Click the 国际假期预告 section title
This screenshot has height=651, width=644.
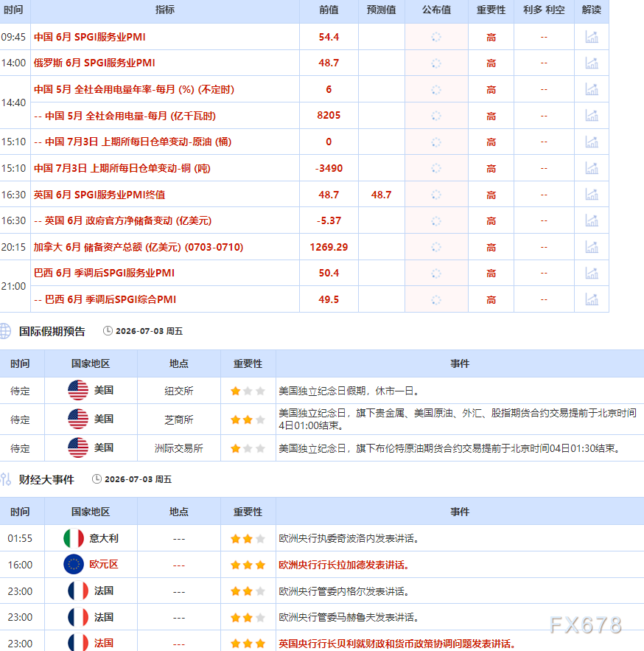pyautogui.click(x=52, y=331)
